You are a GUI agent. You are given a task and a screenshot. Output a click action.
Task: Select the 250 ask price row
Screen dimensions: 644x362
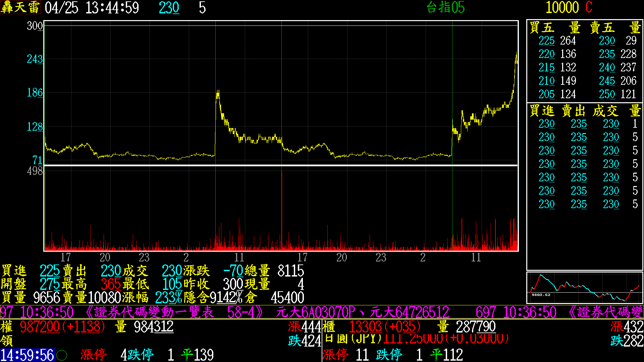point(607,94)
